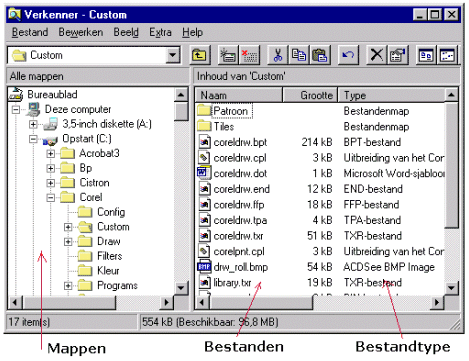Expand the Custom folder node in tree
The image size is (469, 361).
tap(68, 227)
